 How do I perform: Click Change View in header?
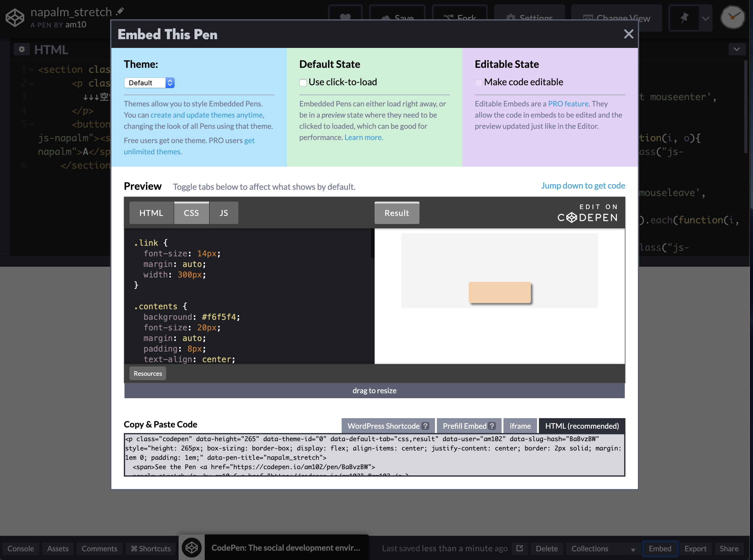[x=616, y=17]
